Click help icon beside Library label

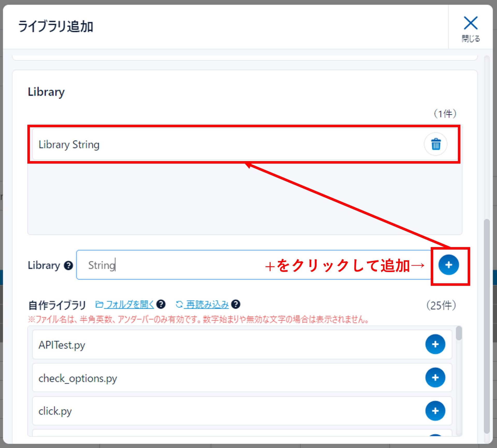click(68, 265)
